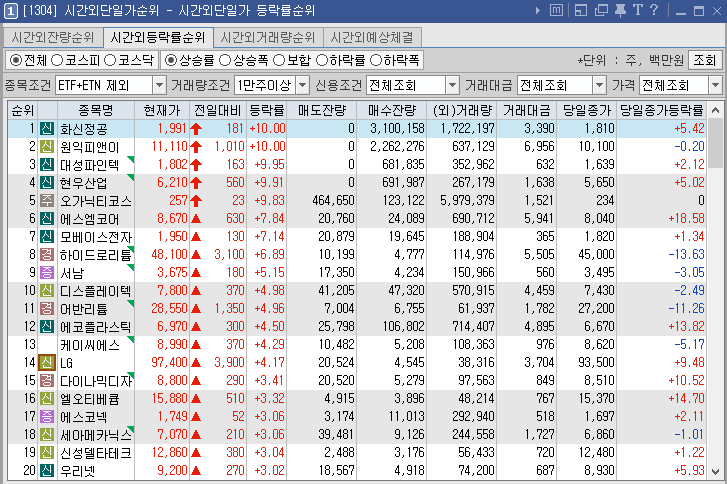Click the layout split icon in title bar
Screen dimensions: 727x484
[x=580, y=10]
